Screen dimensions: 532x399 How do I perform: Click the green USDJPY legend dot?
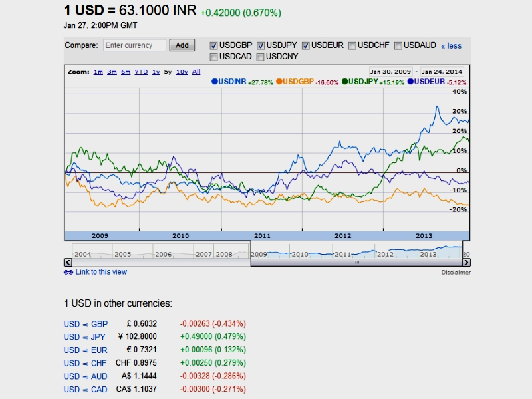tap(345, 82)
